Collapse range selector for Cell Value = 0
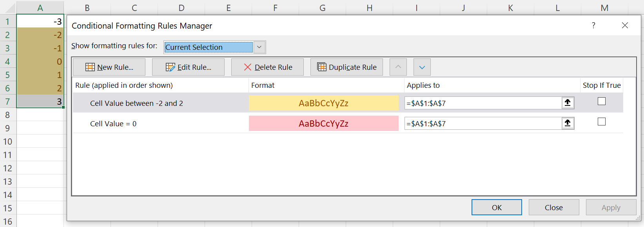 pos(567,123)
